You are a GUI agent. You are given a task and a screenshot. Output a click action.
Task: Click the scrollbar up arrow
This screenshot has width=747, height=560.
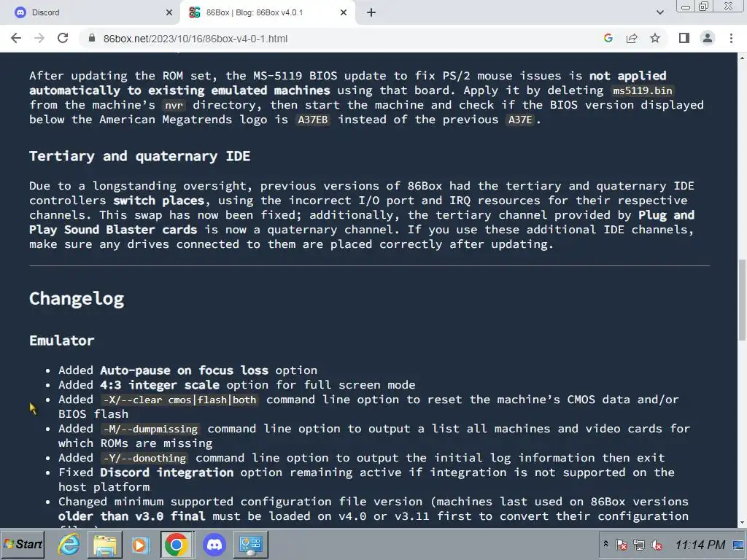point(742,58)
